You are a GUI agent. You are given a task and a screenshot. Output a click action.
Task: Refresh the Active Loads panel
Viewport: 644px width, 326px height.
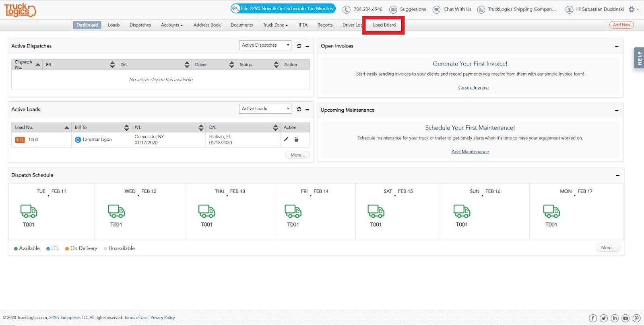299,109
